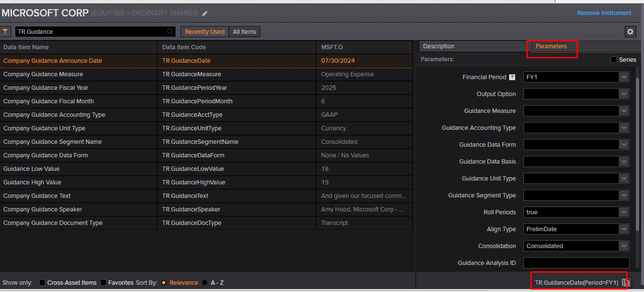Click the Data Item Name column header
This screenshot has width=644, height=292.
pos(79,47)
